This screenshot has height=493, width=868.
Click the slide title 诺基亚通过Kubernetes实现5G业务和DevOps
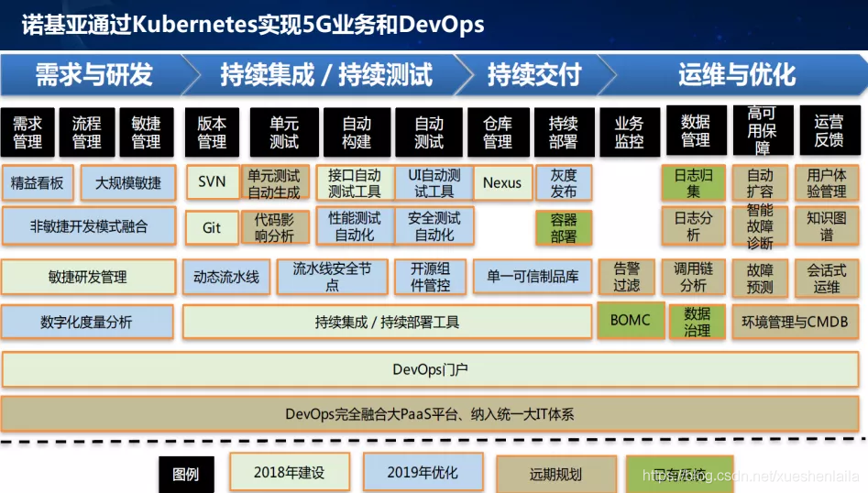tap(253, 25)
